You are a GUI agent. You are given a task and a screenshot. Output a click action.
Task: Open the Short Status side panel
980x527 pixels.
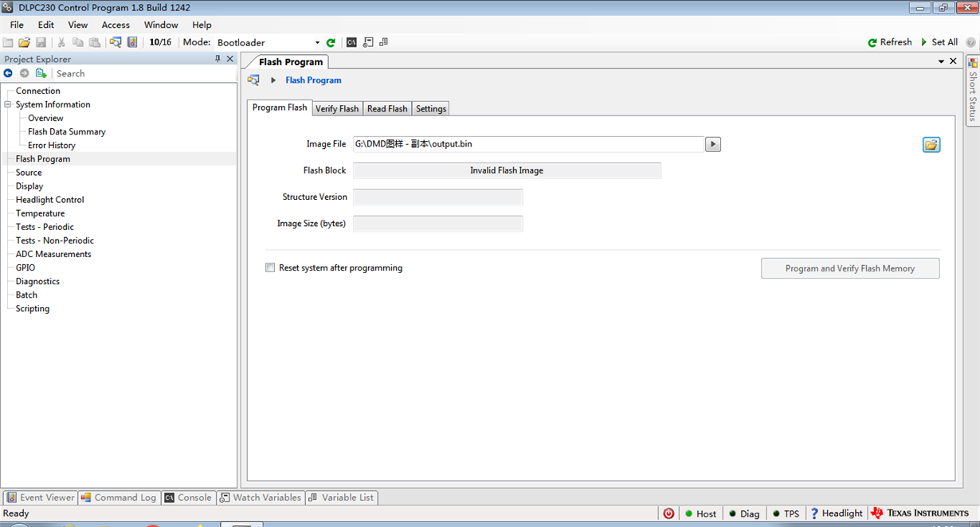pyautogui.click(x=973, y=89)
